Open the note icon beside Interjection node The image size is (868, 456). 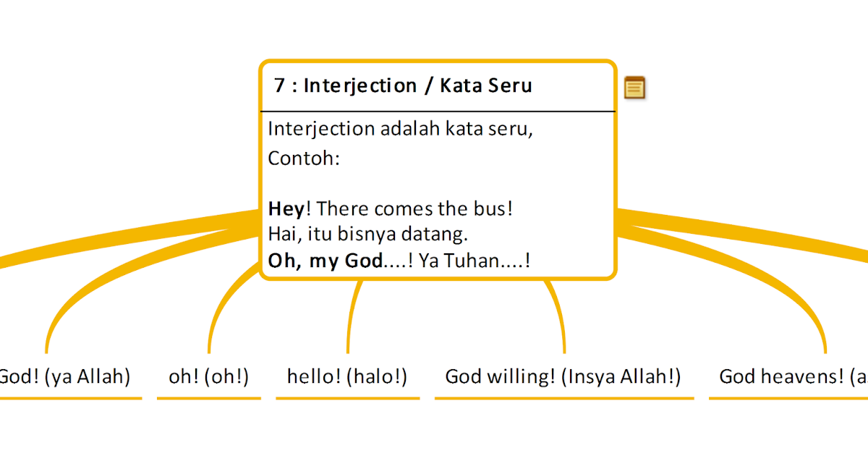634,87
